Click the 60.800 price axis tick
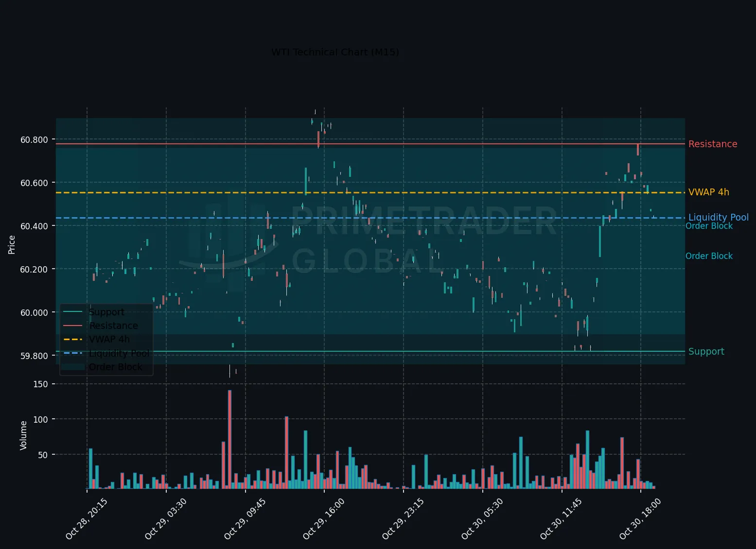 [34, 140]
